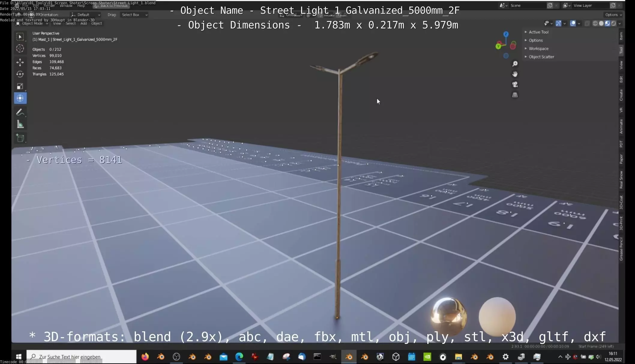The image size is (635, 364).
Task: Open the Orientation Default dropdown
Action: [86, 15]
